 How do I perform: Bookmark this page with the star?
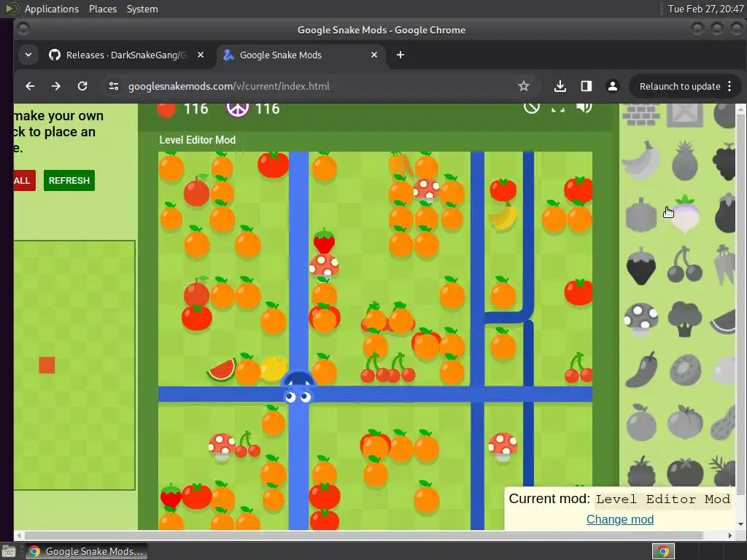(x=524, y=86)
